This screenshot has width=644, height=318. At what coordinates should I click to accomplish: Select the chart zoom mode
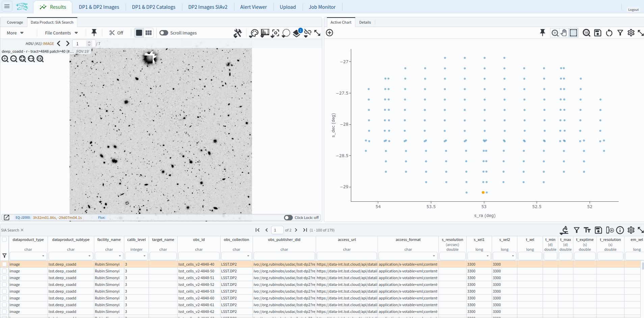[x=555, y=33]
